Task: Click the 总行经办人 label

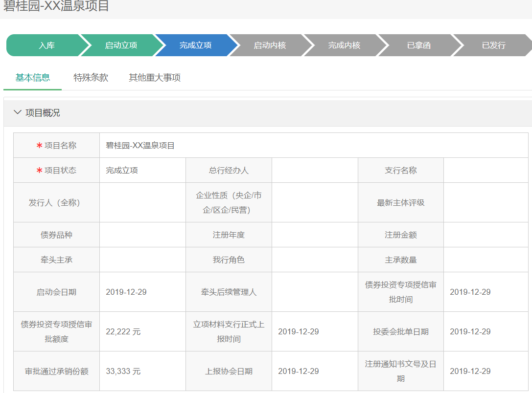Action: [229, 170]
